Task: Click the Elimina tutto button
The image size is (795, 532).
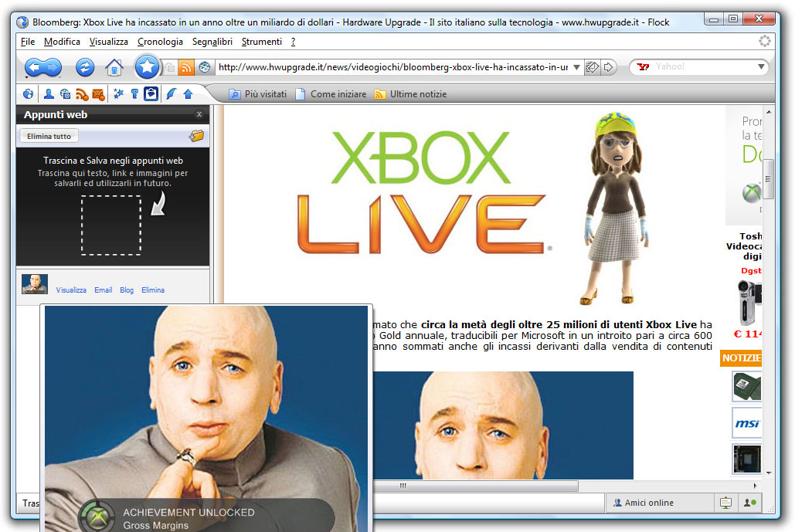Action: [49, 136]
